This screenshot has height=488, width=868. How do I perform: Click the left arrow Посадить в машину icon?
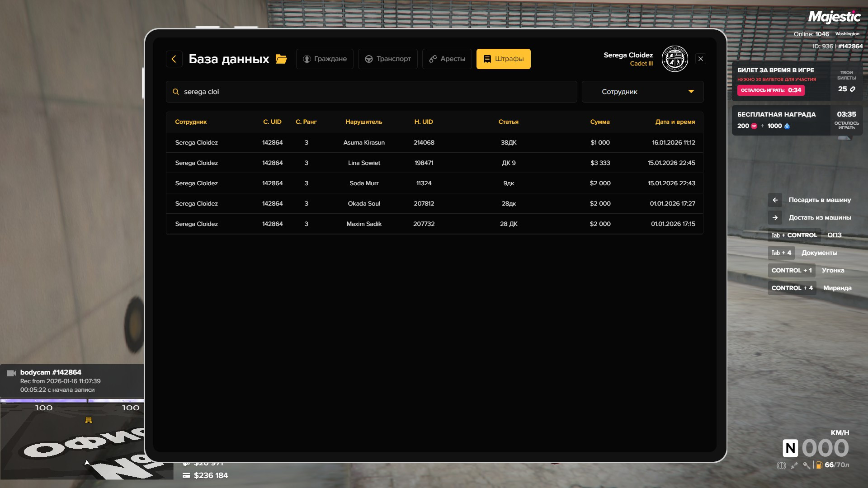pyautogui.click(x=775, y=200)
